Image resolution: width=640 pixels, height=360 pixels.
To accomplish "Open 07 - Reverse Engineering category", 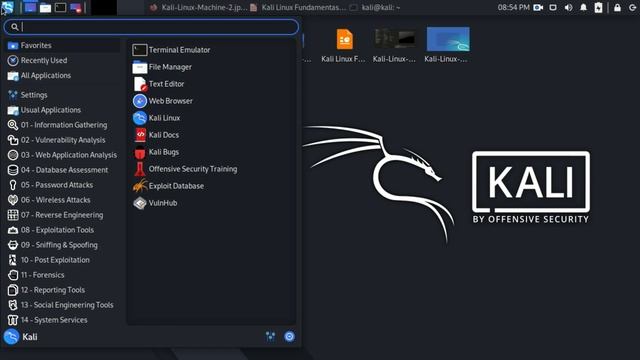I will pos(63,215).
